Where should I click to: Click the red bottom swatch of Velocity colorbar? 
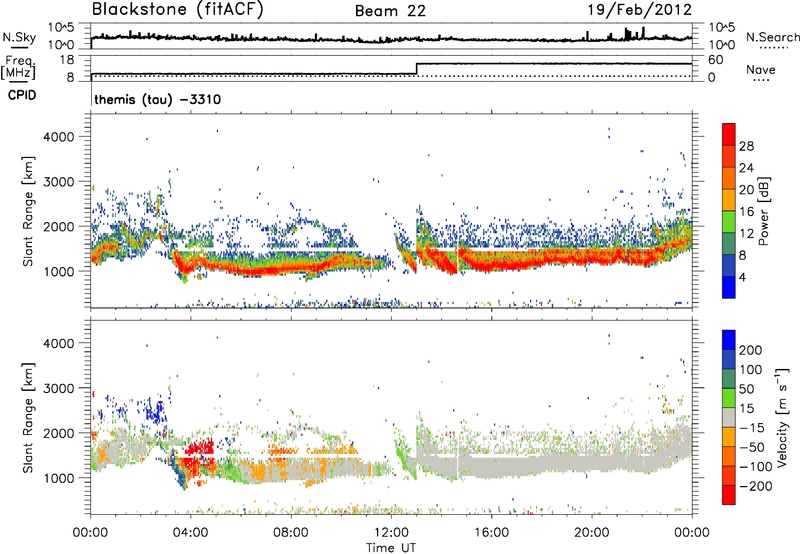[729, 495]
